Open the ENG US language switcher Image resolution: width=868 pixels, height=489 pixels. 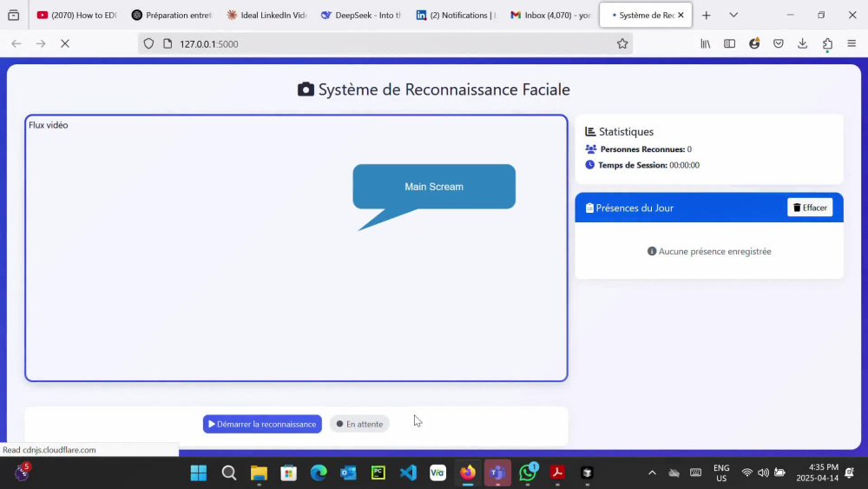pos(720,473)
